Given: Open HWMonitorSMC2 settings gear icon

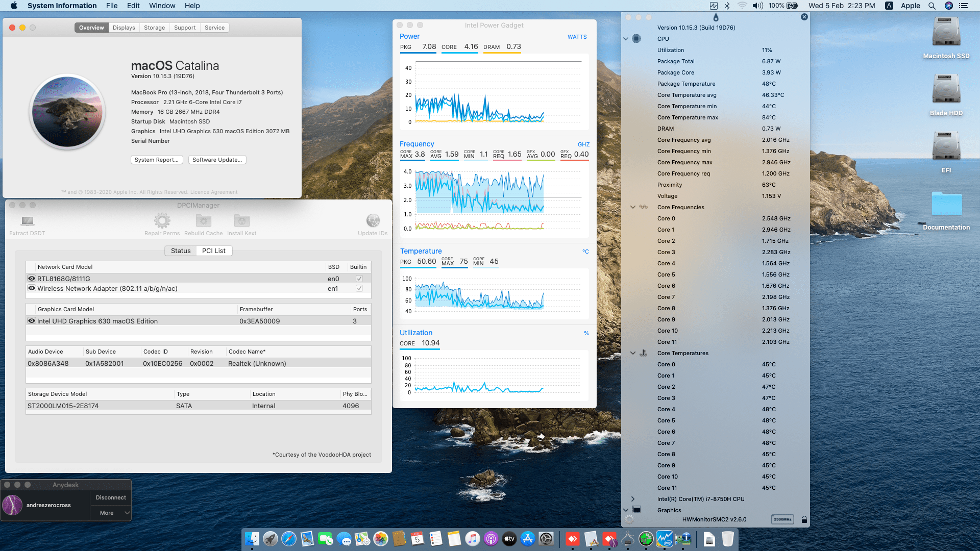Looking at the screenshot, I should pyautogui.click(x=629, y=519).
